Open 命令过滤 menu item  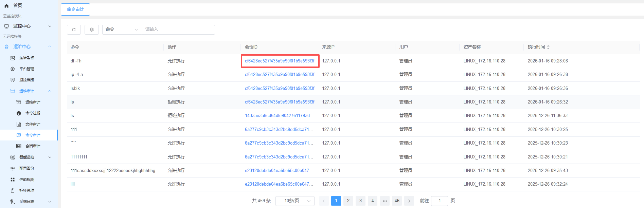click(33, 113)
